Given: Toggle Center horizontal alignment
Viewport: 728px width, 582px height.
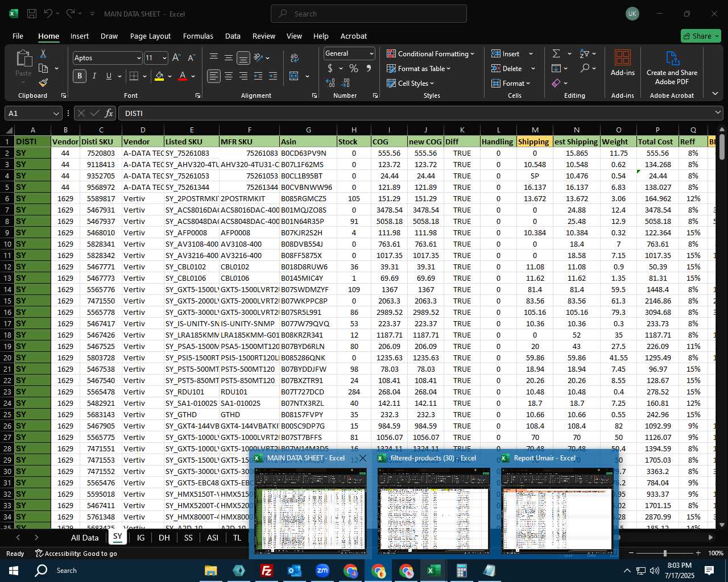Looking at the screenshot, I should tap(229, 76).
